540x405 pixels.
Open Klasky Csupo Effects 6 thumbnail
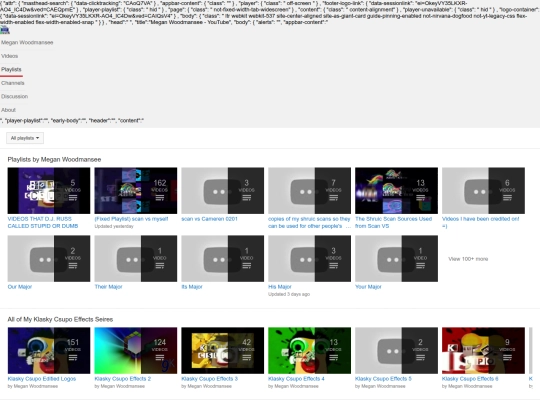[x=483, y=351]
